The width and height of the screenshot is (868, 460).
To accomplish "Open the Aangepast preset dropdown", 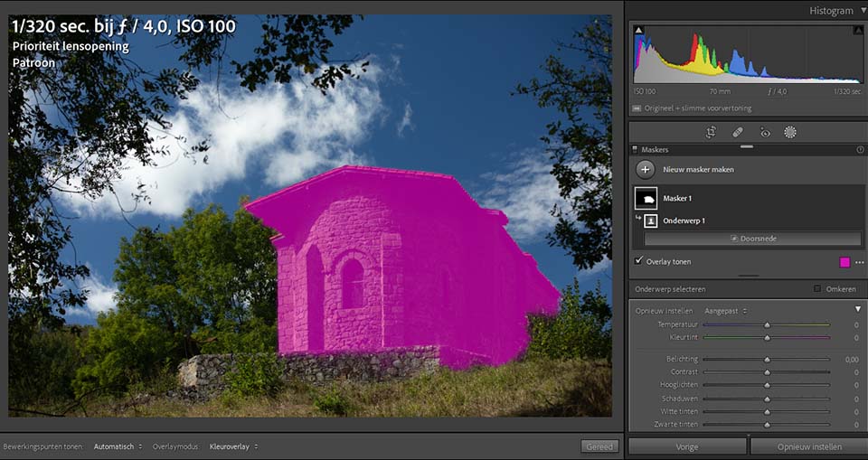I will (726, 311).
